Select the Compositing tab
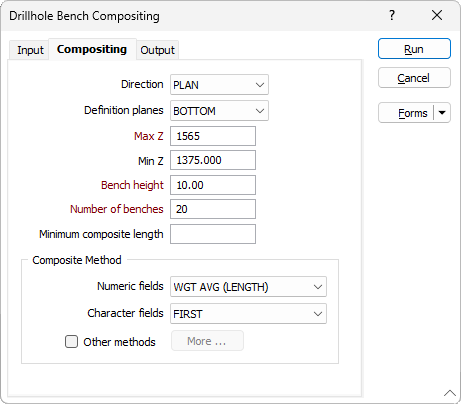This screenshot has width=461, height=404. pyautogui.click(x=92, y=49)
